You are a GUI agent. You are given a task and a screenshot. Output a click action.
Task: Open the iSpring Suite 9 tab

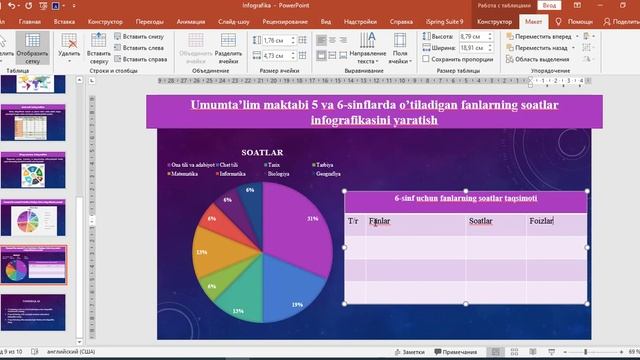point(444,22)
